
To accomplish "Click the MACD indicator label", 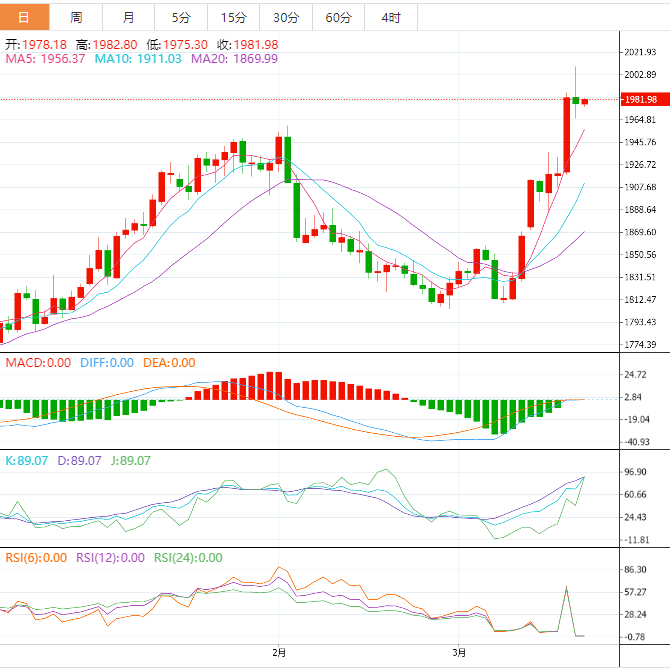I will 38,363.
